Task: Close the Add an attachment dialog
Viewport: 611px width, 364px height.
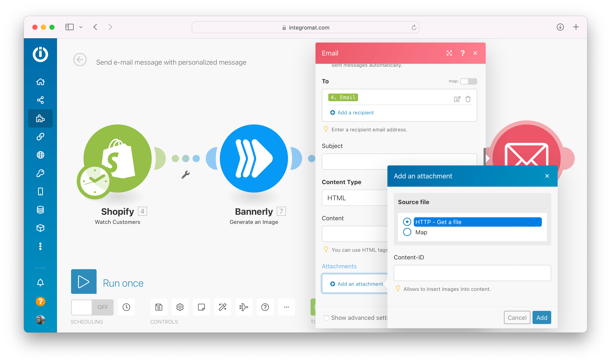Action: 547,176
